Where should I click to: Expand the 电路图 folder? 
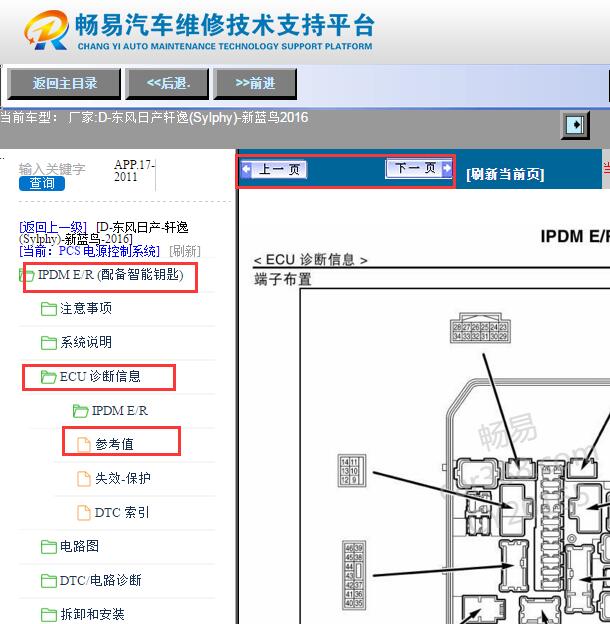tap(79, 546)
